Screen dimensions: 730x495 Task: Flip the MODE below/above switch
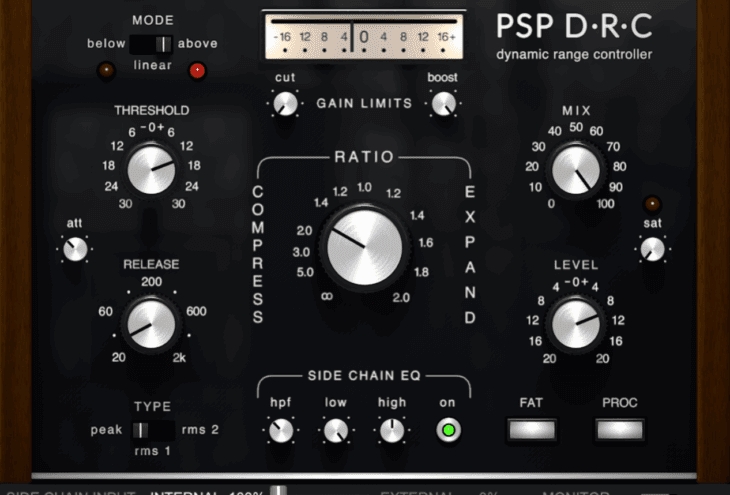[x=151, y=44]
